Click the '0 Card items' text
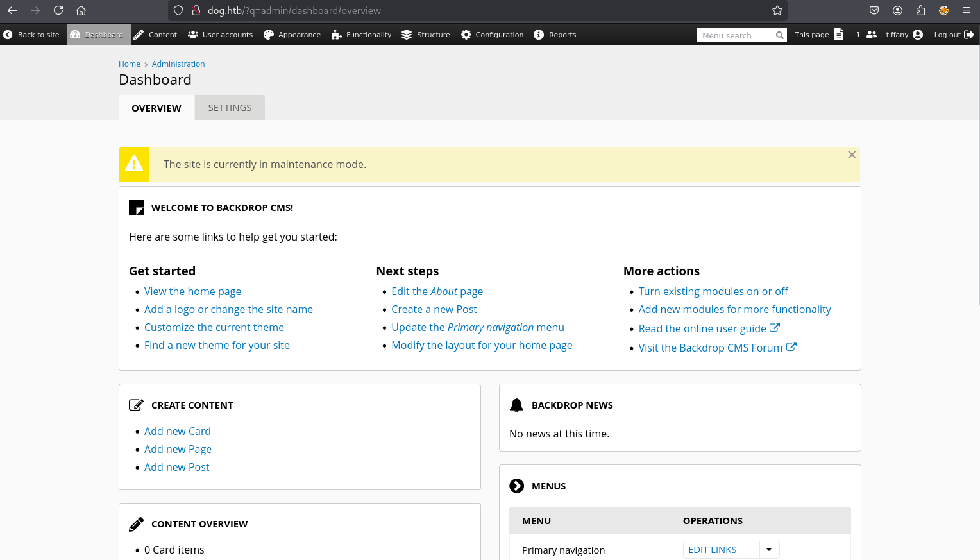This screenshot has width=980, height=560. (x=174, y=550)
